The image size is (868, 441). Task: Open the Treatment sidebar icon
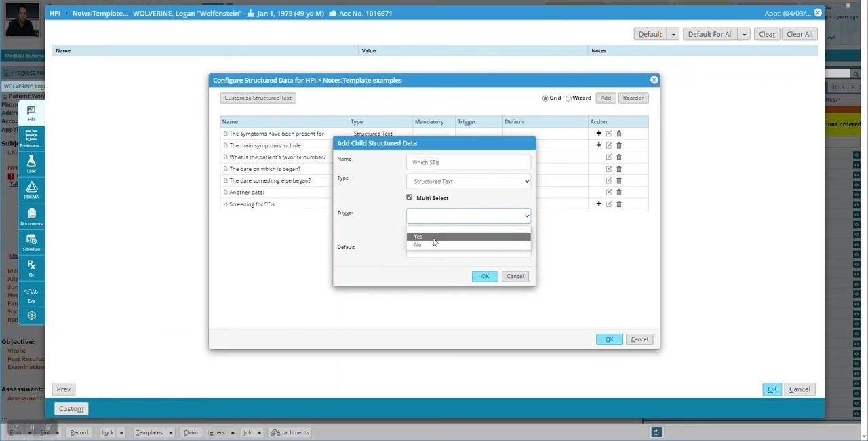click(x=31, y=138)
